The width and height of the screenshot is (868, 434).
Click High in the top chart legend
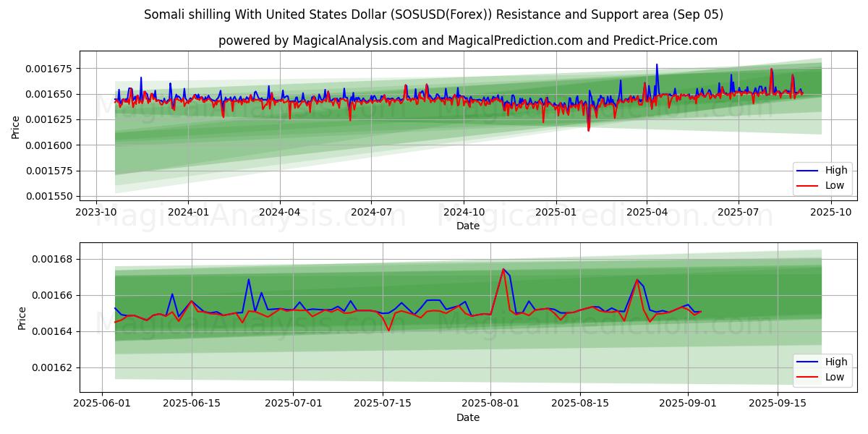[x=836, y=171]
